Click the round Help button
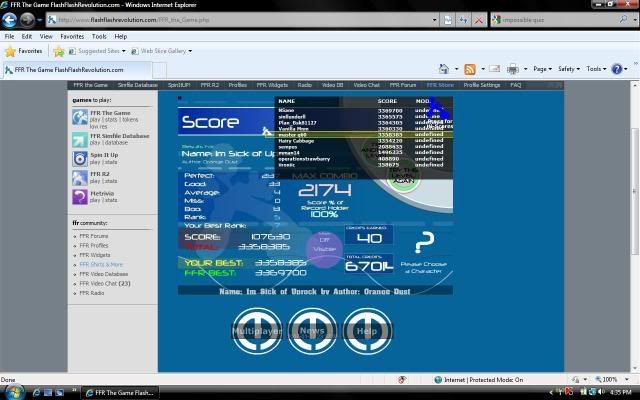 [x=367, y=329]
